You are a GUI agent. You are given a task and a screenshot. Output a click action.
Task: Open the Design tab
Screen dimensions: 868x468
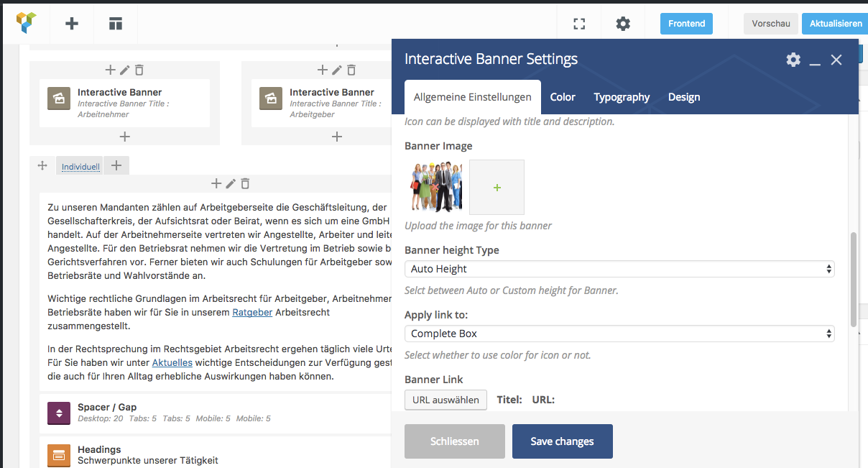pyautogui.click(x=684, y=97)
